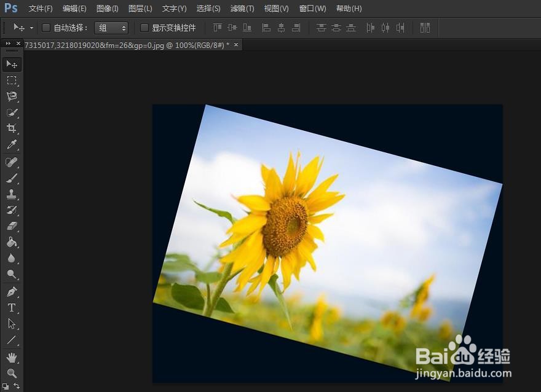Select the Paint Bucket tool
The height and width of the screenshot is (392, 541).
[12, 242]
